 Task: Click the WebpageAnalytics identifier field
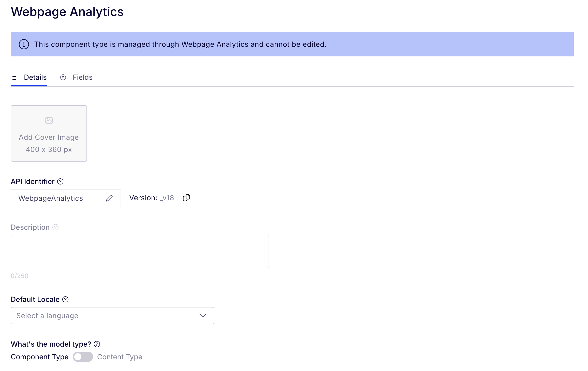(66, 198)
